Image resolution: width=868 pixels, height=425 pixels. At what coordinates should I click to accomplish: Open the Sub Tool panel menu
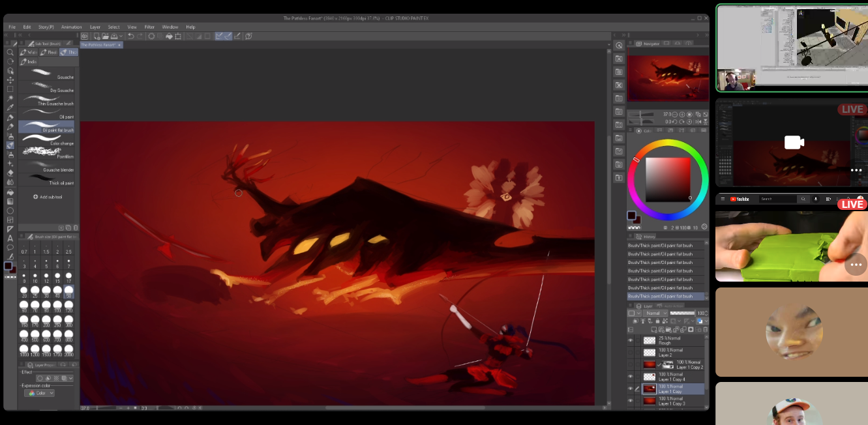(22, 43)
